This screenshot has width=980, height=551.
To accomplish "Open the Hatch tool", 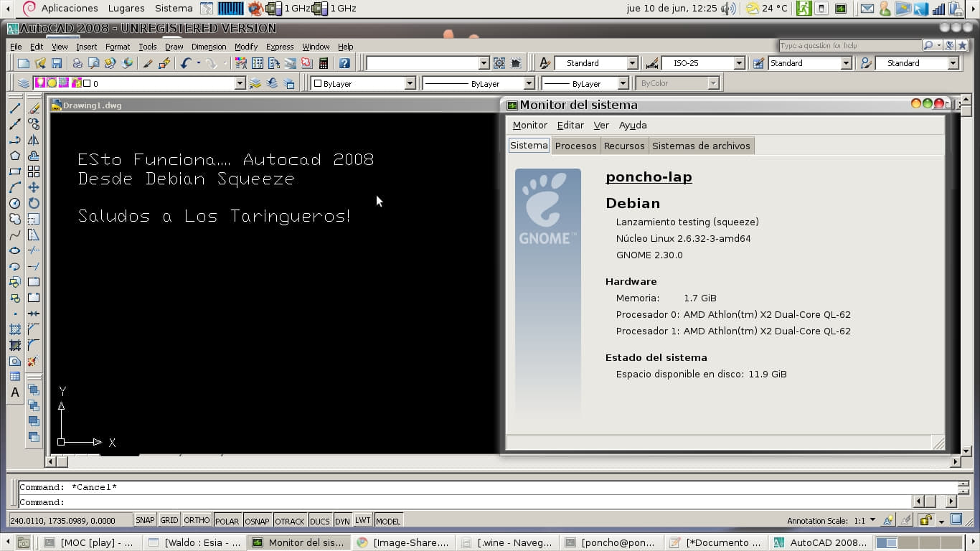I will pos(14,329).
